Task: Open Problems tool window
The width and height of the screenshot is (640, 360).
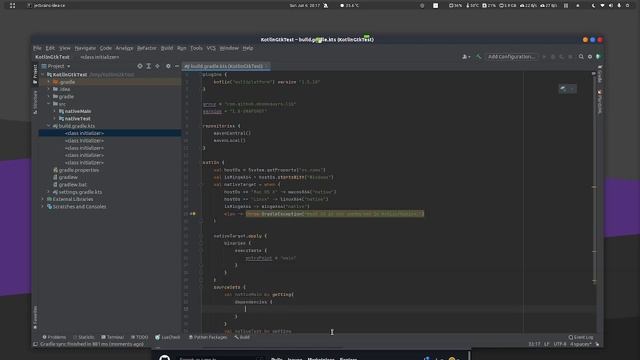Action: pyautogui.click(x=54, y=337)
